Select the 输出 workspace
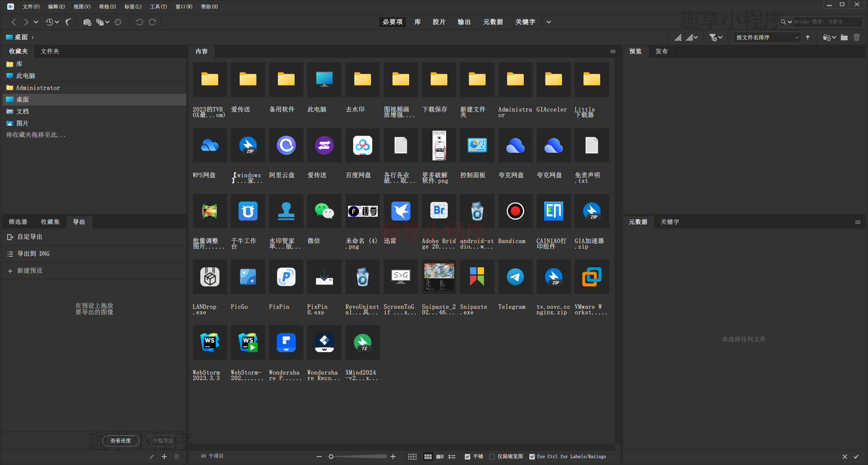 point(464,22)
